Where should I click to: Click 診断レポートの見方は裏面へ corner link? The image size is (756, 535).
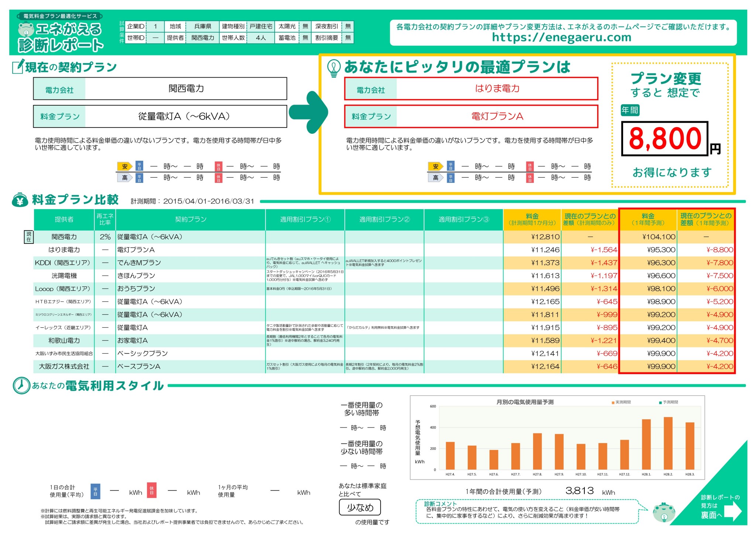pyautogui.click(x=720, y=506)
